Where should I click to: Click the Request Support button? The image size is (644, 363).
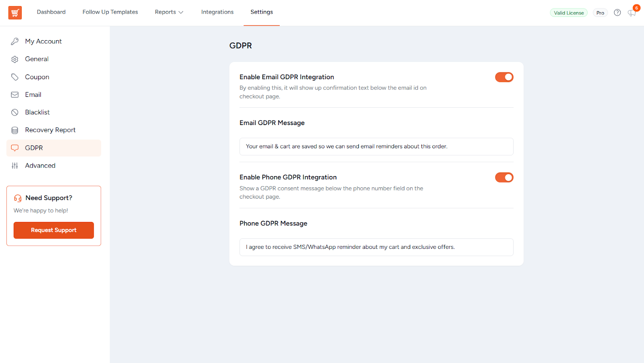click(54, 230)
